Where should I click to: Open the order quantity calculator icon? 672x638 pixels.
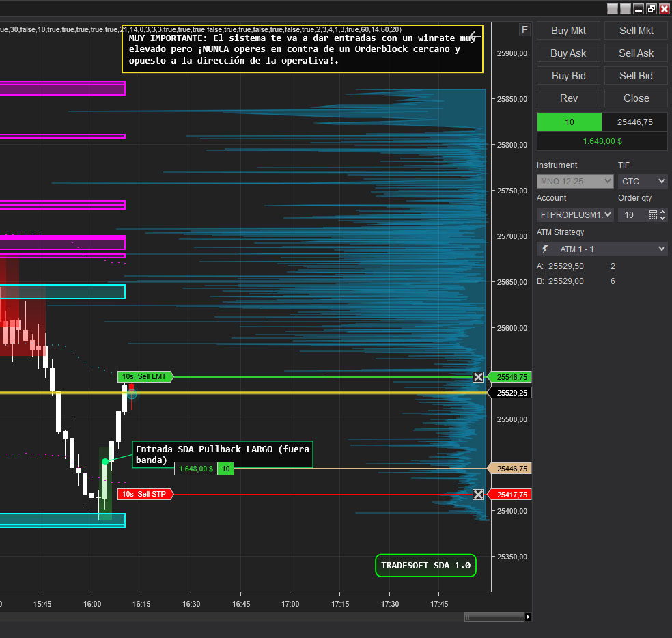pyautogui.click(x=653, y=215)
